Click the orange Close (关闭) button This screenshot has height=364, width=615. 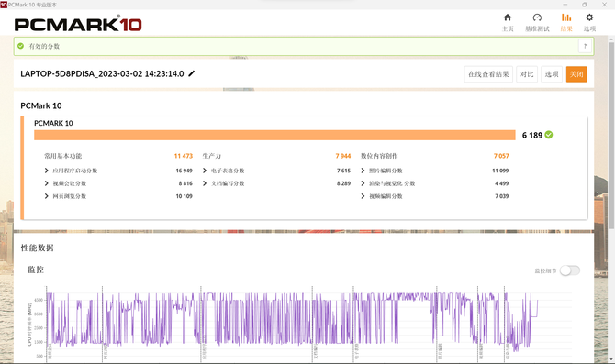[576, 74]
